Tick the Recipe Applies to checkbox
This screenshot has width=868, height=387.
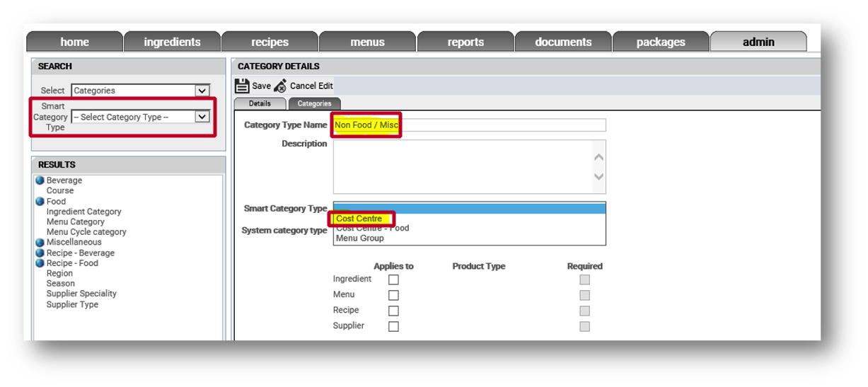tap(393, 311)
